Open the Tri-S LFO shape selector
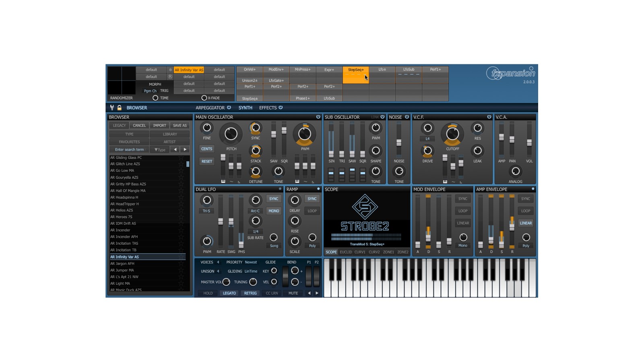644x362 pixels. pos(206,211)
